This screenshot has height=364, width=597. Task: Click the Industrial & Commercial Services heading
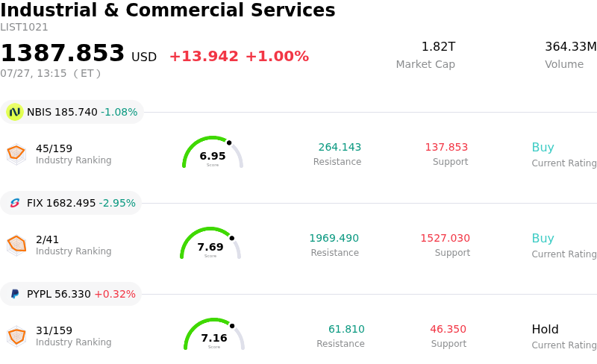(168, 10)
